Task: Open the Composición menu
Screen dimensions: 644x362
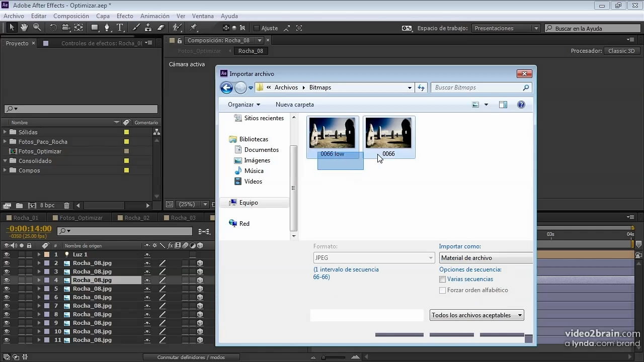Action: point(71,16)
